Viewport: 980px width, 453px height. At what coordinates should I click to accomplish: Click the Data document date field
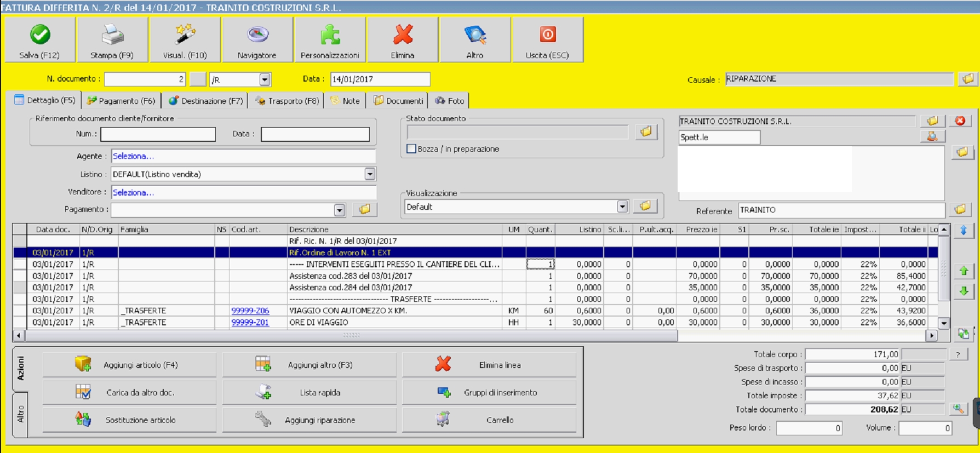pyautogui.click(x=380, y=79)
